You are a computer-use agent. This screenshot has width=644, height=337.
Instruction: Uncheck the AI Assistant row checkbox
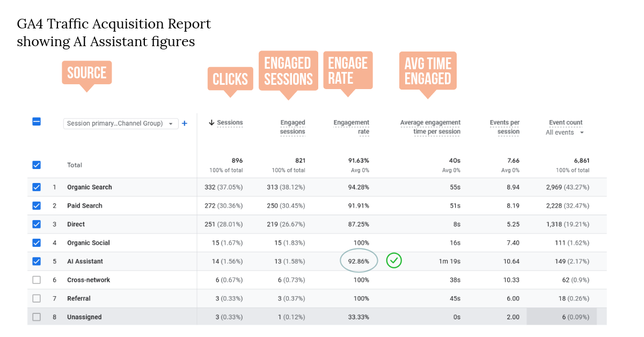pos(36,261)
